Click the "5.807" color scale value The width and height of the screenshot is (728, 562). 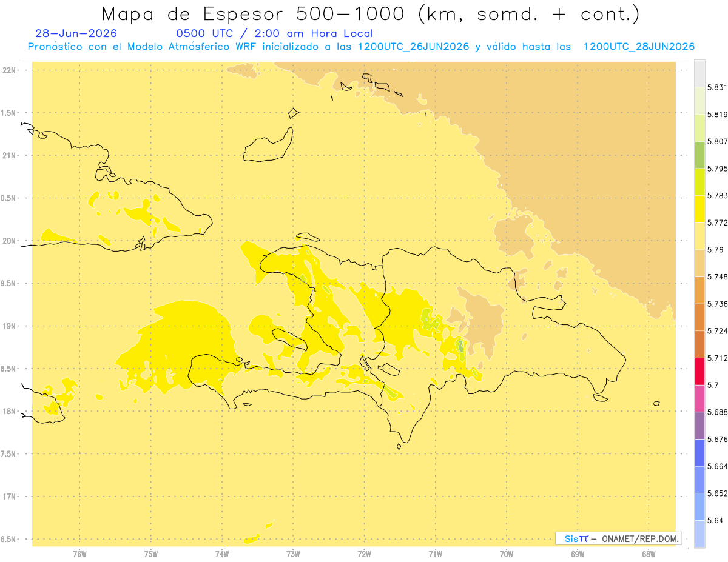[x=718, y=141]
